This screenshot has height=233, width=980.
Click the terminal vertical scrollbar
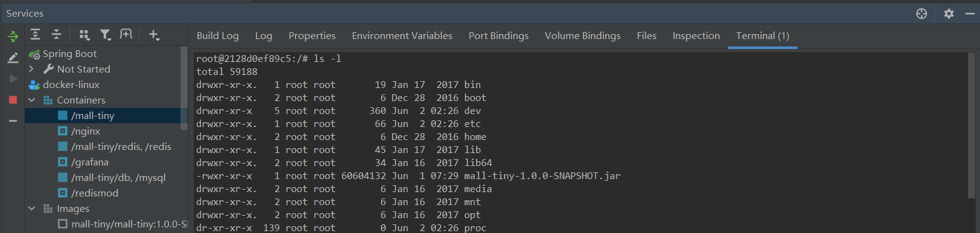pyautogui.click(x=971, y=125)
